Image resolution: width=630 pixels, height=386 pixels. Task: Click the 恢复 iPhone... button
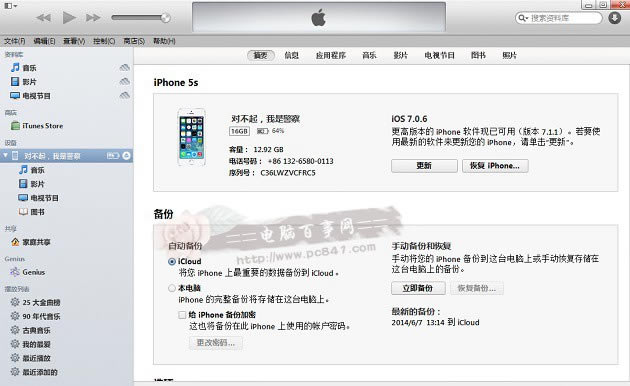point(495,165)
